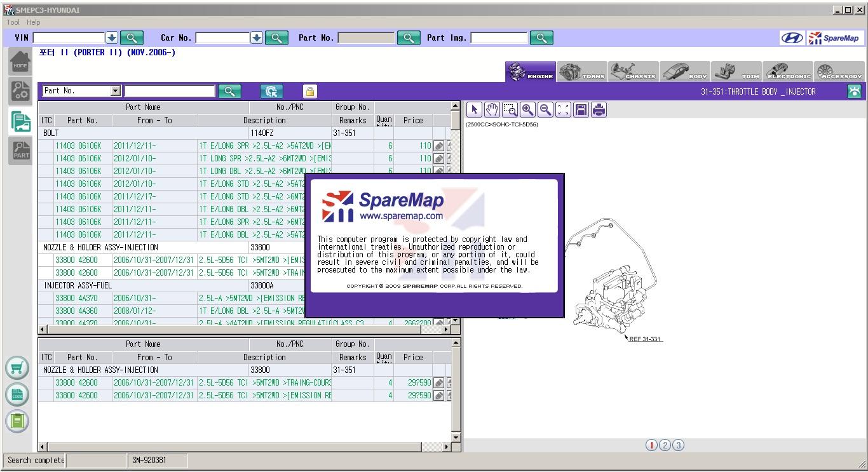This screenshot has height=472, width=868.
Task: Switch to the TRIM tab
Action: [736, 72]
